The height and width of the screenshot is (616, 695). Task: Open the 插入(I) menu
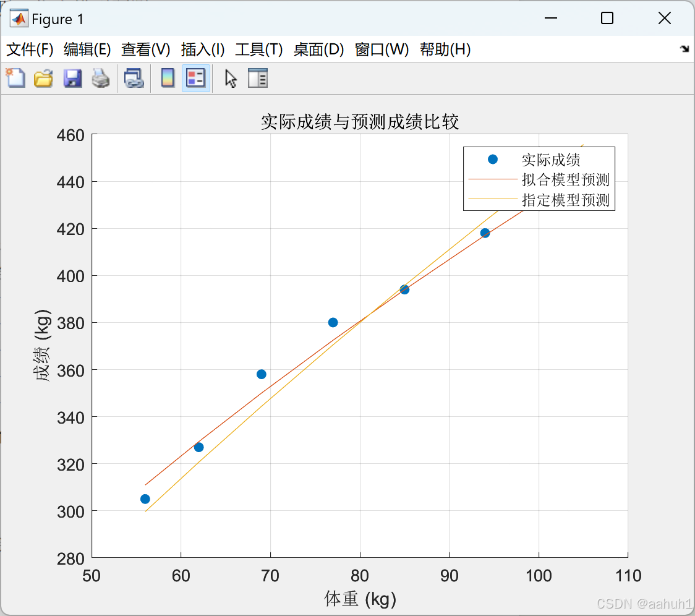203,49
